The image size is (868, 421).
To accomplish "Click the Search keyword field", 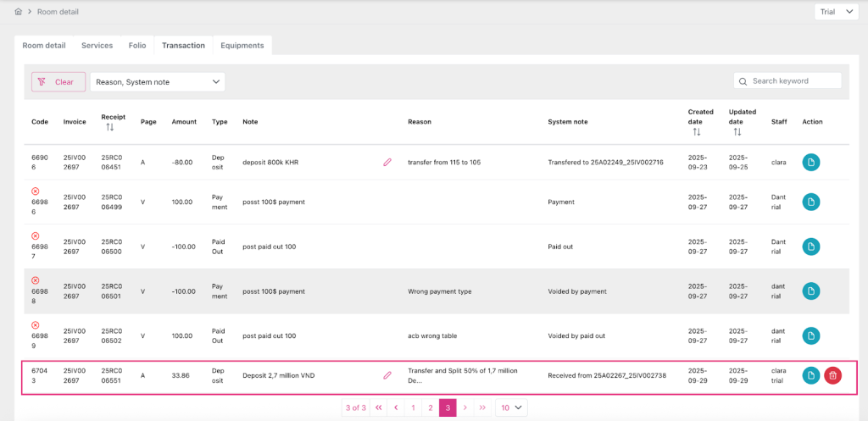I will click(x=793, y=81).
